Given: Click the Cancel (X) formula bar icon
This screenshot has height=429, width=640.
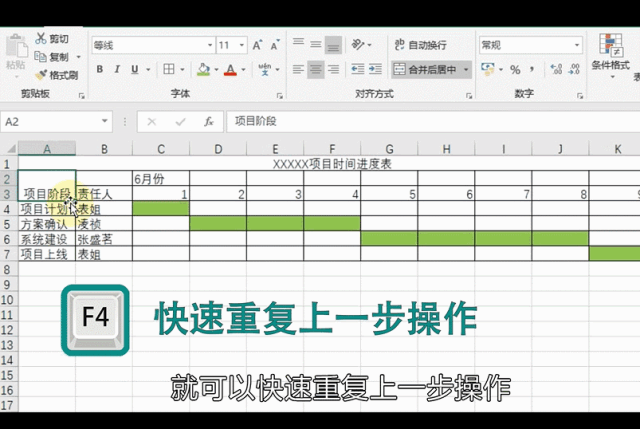Looking at the screenshot, I should 152,122.
